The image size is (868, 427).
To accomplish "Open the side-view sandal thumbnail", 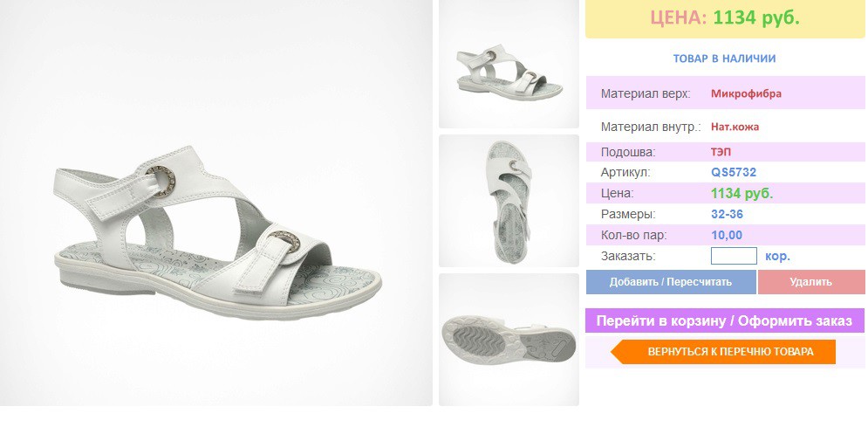I will (x=509, y=65).
